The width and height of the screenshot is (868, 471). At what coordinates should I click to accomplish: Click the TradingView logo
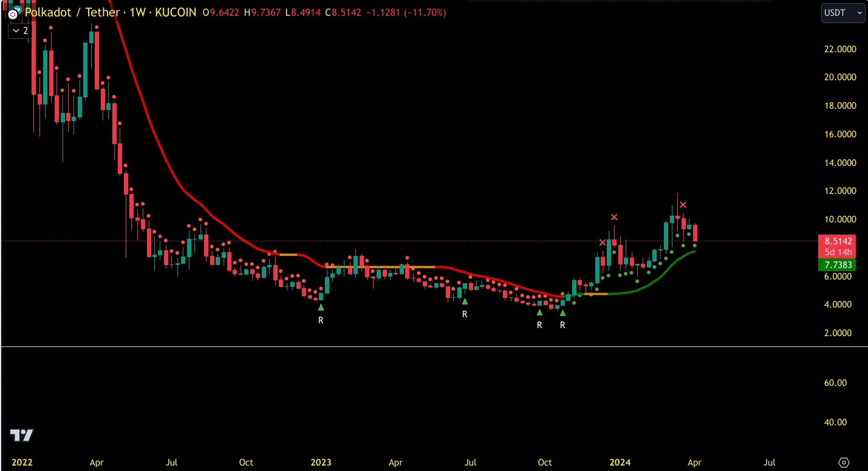[21, 435]
